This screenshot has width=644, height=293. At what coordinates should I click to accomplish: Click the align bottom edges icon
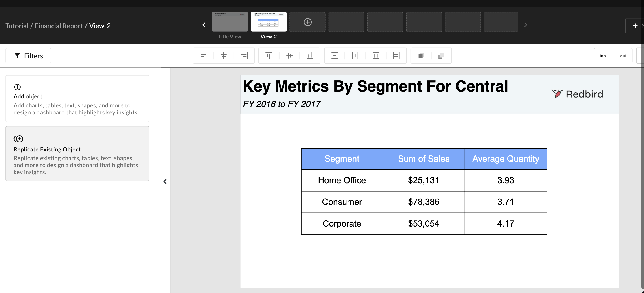(x=310, y=56)
